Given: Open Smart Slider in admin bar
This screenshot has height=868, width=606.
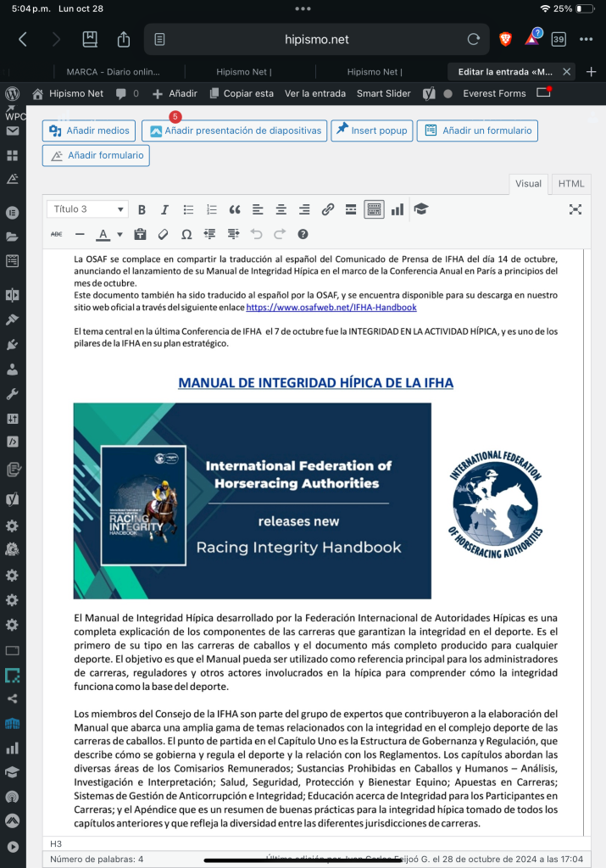Looking at the screenshot, I should [384, 93].
